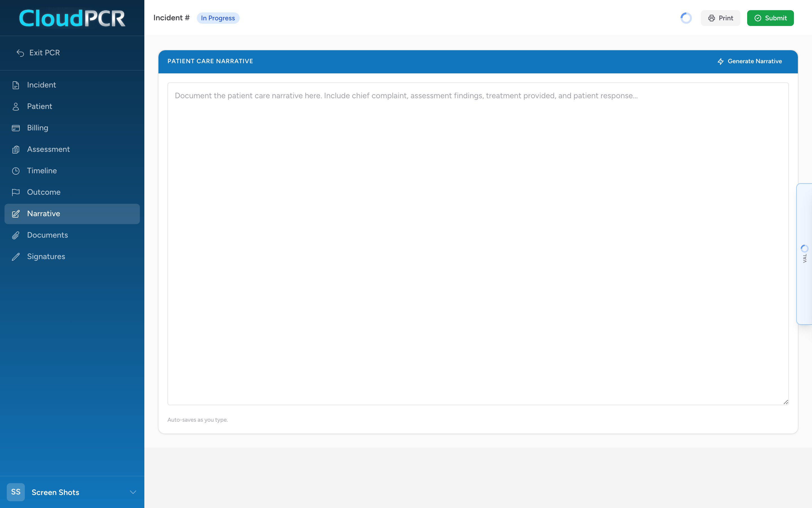Open the Documents section
Viewport: 812px width, 508px height.
point(72,235)
